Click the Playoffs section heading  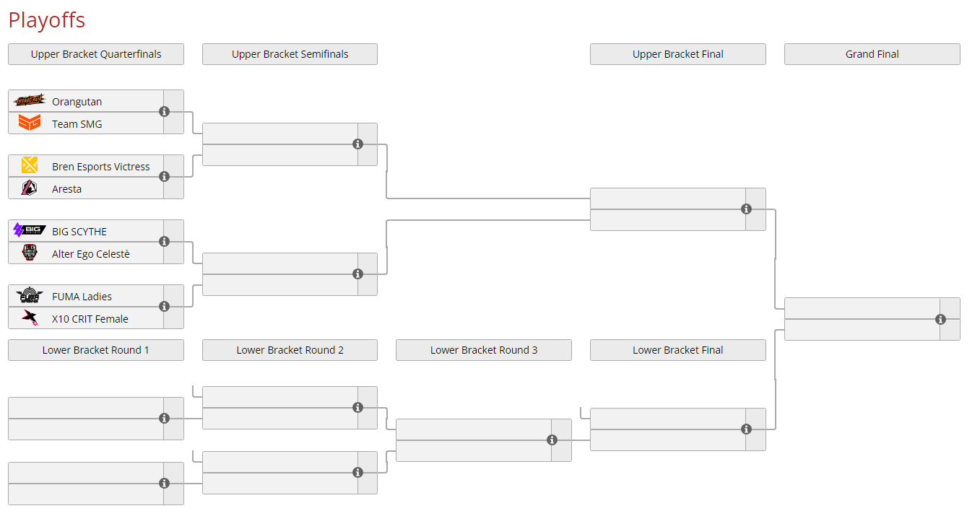tap(46, 20)
